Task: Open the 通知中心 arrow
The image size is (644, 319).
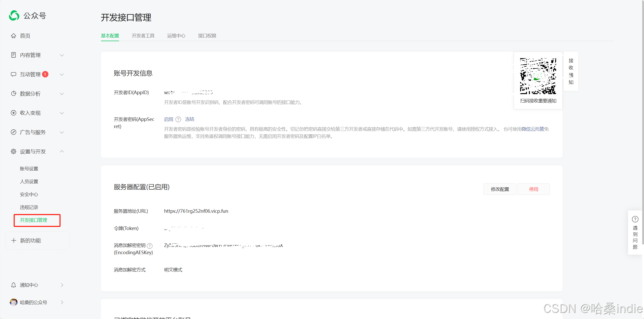Action: [62, 285]
